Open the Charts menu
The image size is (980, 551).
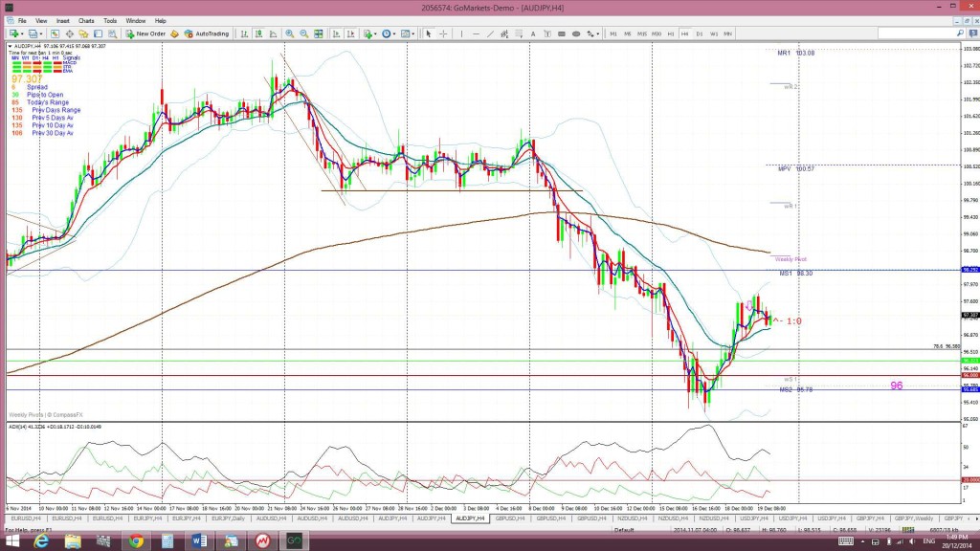[86, 21]
